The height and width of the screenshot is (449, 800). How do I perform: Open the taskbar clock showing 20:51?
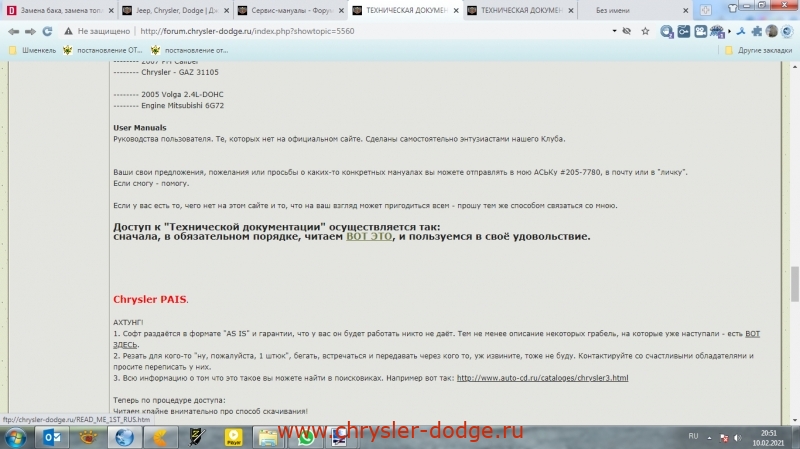pyautogui.click(x=768, y=438)
